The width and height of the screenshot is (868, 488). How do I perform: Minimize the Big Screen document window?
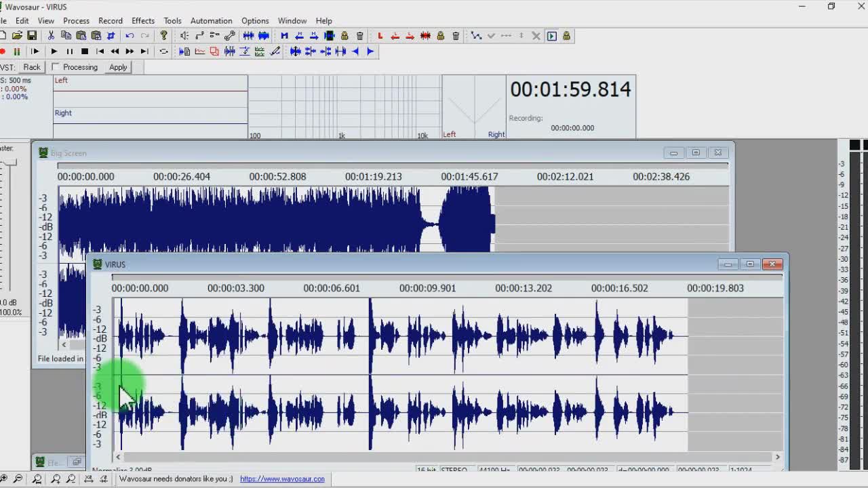(673, 152)
